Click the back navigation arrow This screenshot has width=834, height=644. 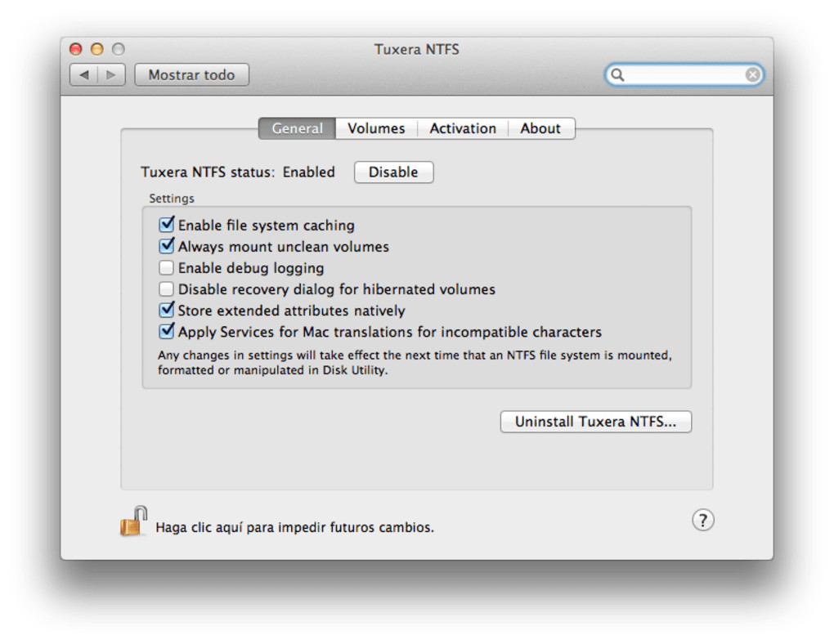pyautogui.click(x=84, y=75)
